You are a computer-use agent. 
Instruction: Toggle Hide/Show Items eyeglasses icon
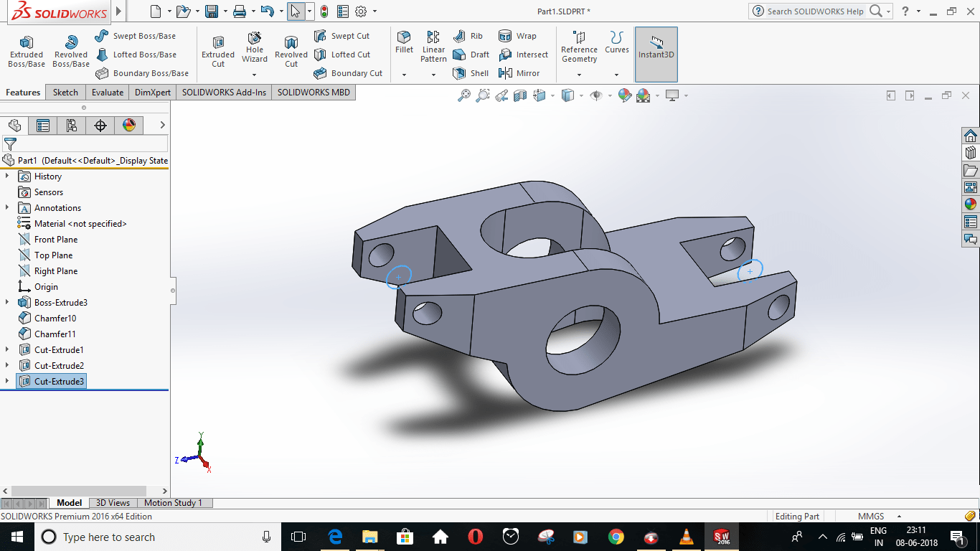[596, 95]
